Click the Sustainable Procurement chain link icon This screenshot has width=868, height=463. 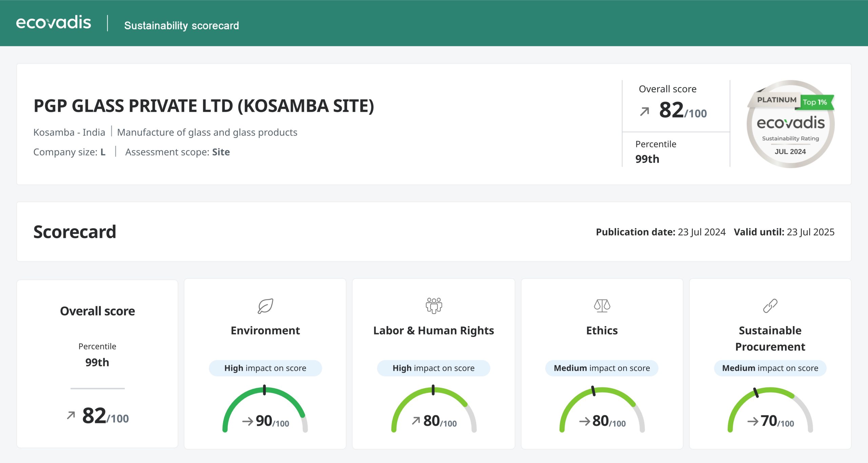point(770,306)
